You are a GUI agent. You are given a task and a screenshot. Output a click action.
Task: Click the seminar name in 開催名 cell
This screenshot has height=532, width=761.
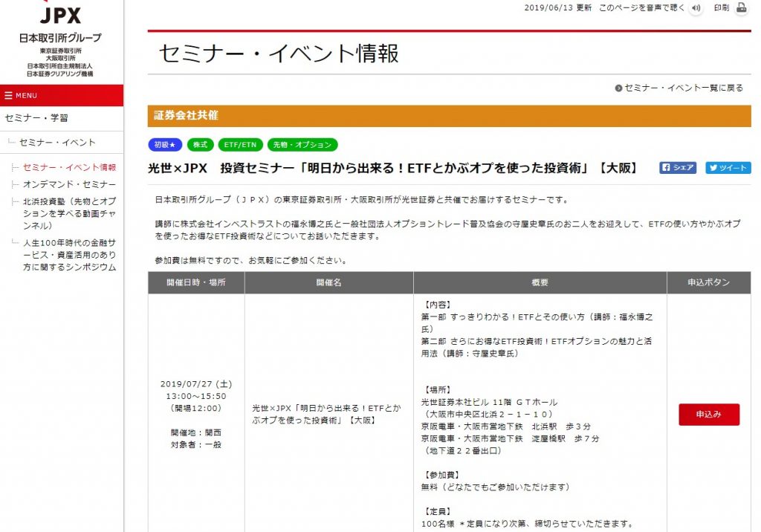click(327, 414)
